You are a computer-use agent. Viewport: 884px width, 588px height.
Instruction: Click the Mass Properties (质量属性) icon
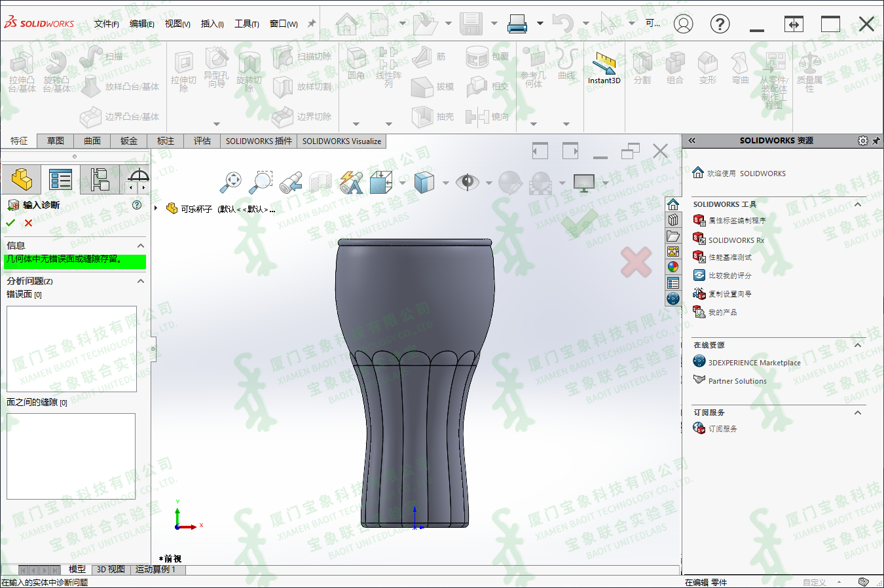pos(810,63)
